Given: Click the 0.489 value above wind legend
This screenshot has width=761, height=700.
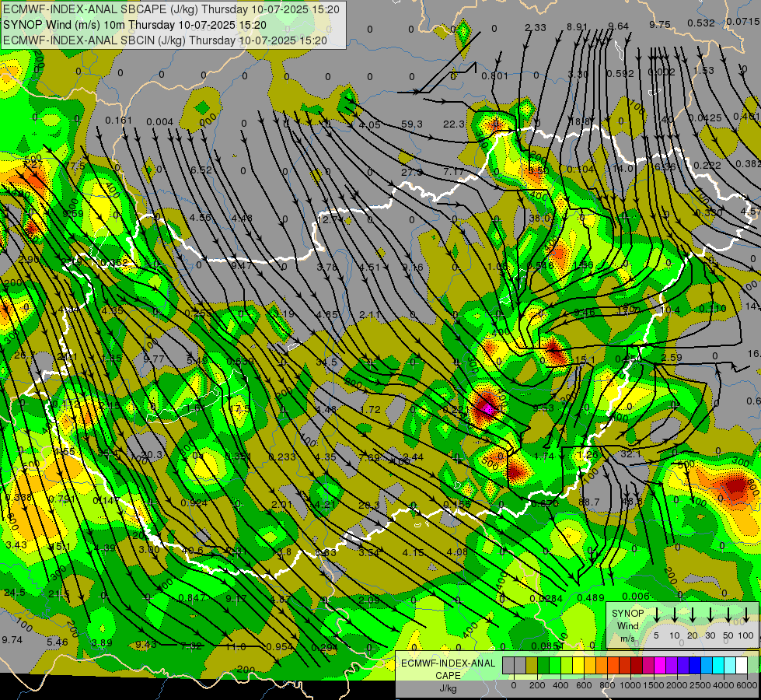Looking at the screenshot, I should click(x=591, y=597).
